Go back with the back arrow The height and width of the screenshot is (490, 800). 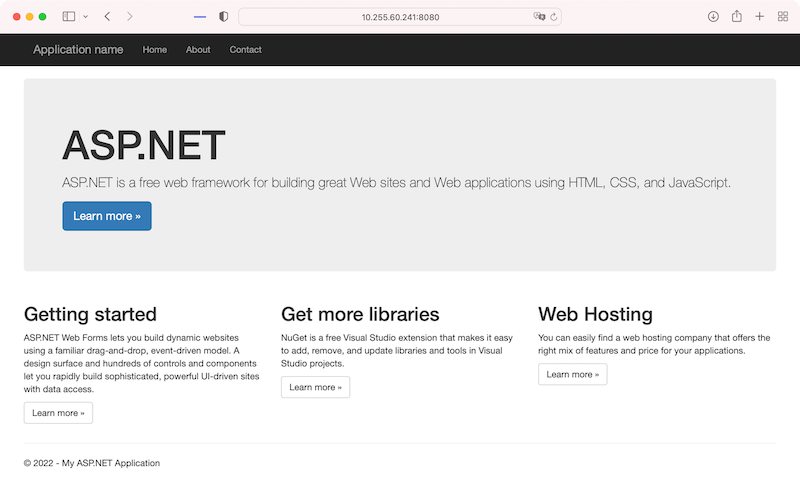click(x=107, y=17)
